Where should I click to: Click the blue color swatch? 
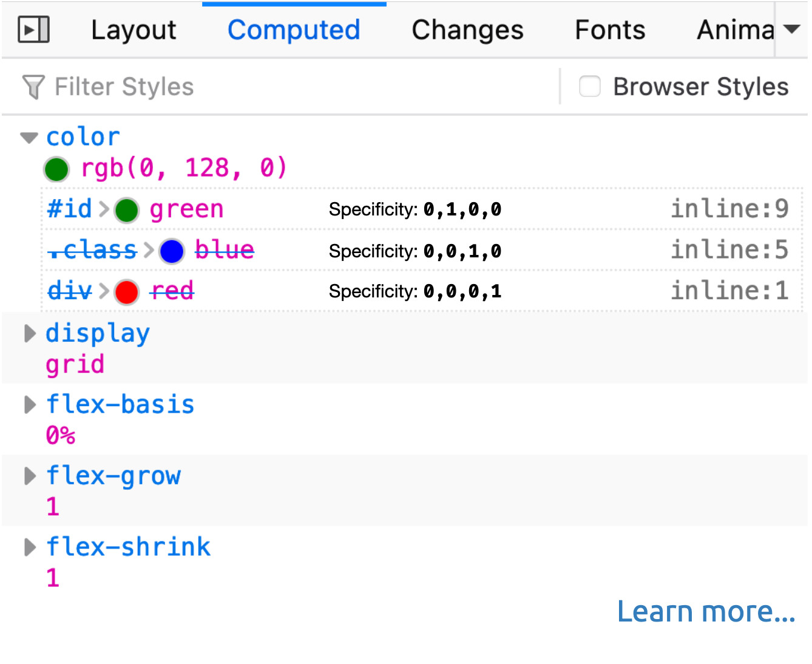point(172,251)
